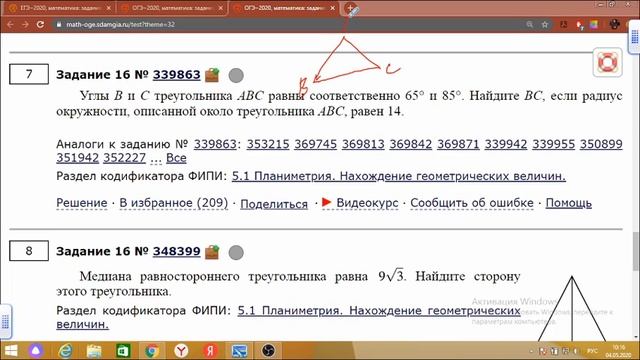The width and height of the screenshot is (640, 360).
Task: Open analog task link 353215
Action: point(268,144)
